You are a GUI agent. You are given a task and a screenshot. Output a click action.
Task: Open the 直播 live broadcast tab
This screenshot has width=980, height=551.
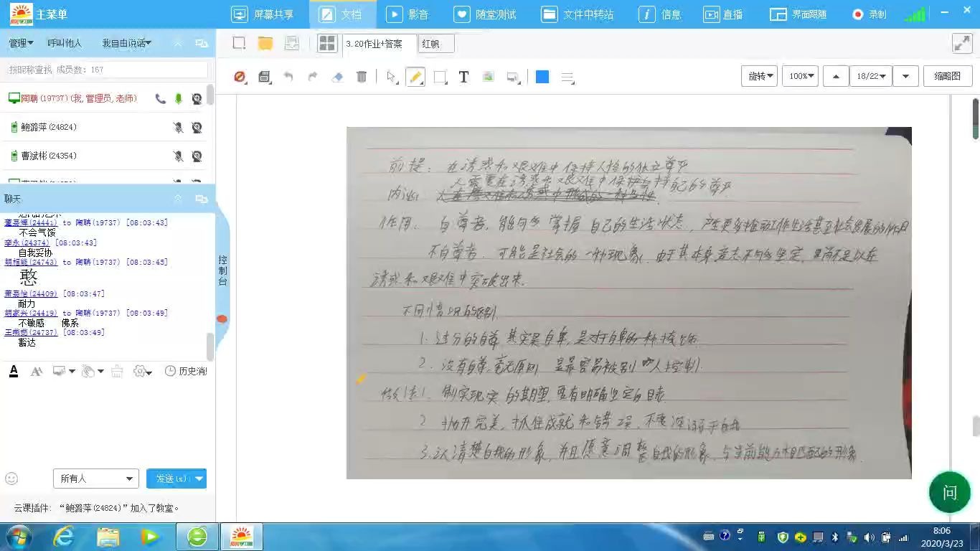pos(723,14)
